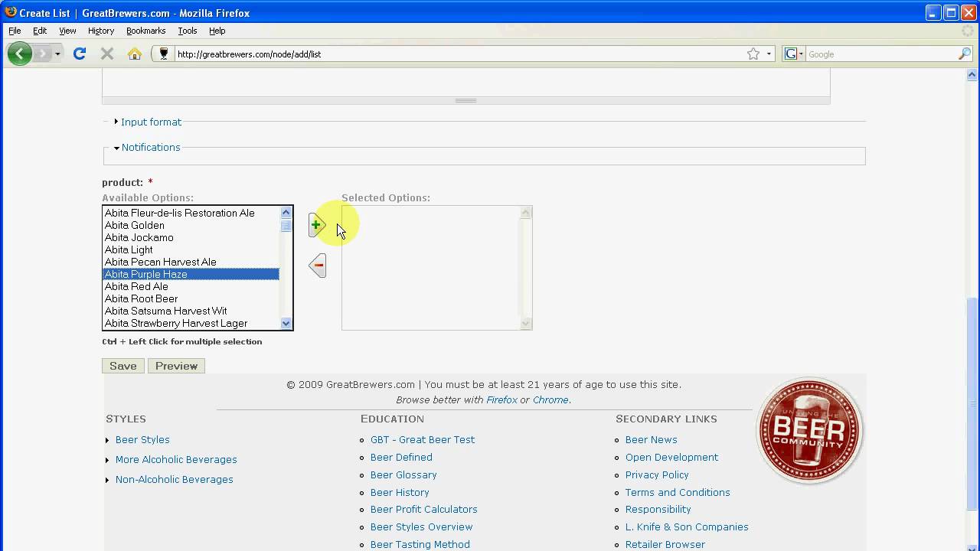
Task: Open the Open Development link
Action: [x=672, y=457]
